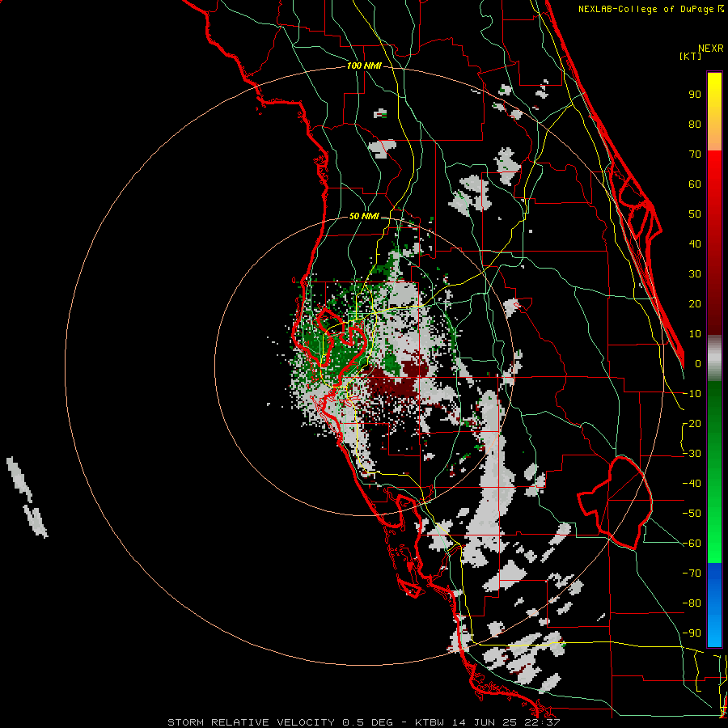Screen dimensions: 728x728
Task: Click the 0 value on the velocity scale
Action: 698,364
